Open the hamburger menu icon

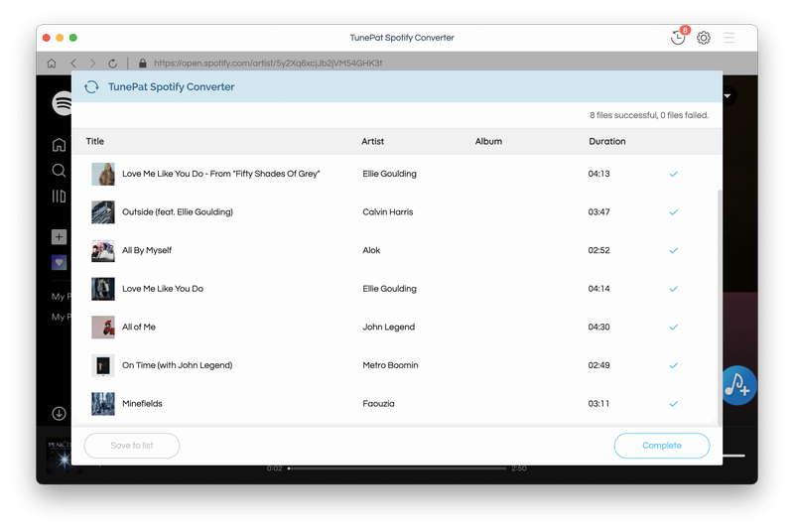click(729, 38)
